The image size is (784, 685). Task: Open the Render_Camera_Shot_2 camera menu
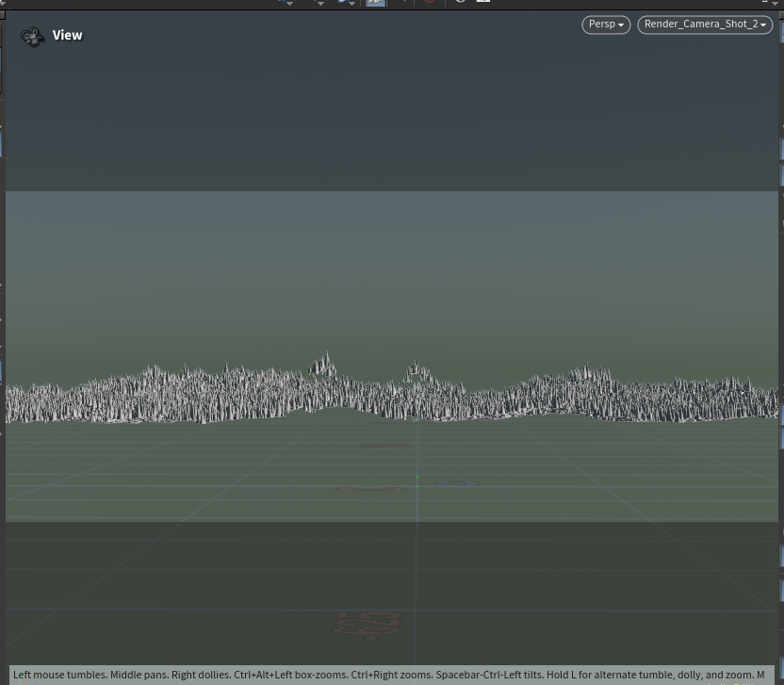(x=705, y=24)
